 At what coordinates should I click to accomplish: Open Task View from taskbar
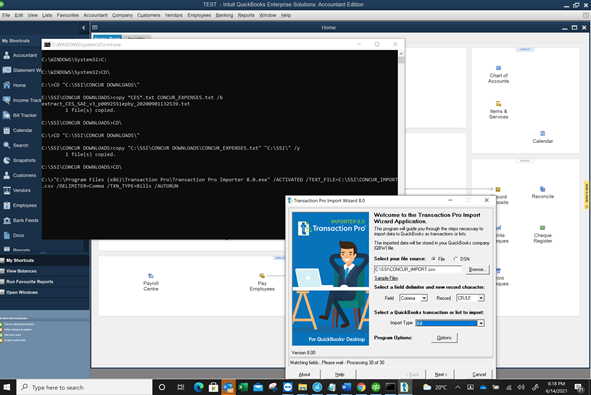[x=181, y=387]
